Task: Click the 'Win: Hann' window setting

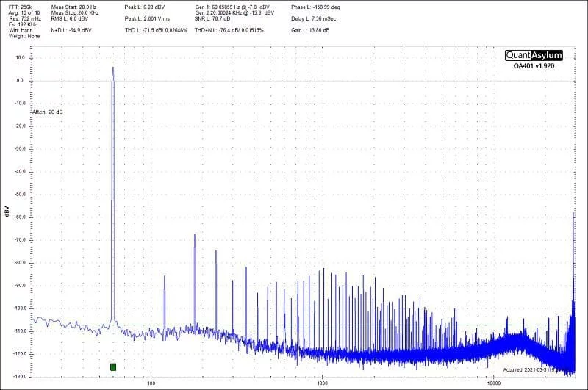Action: coord(21,30)
